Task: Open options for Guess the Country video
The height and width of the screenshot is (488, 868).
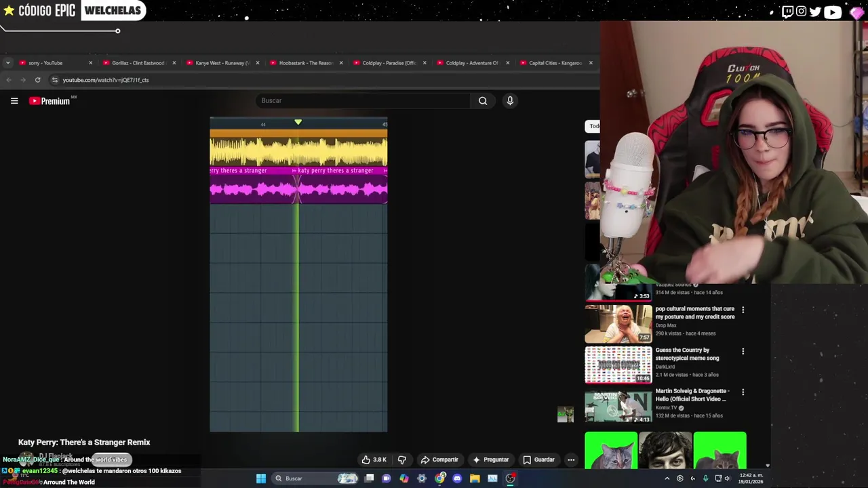Action: 743,351
